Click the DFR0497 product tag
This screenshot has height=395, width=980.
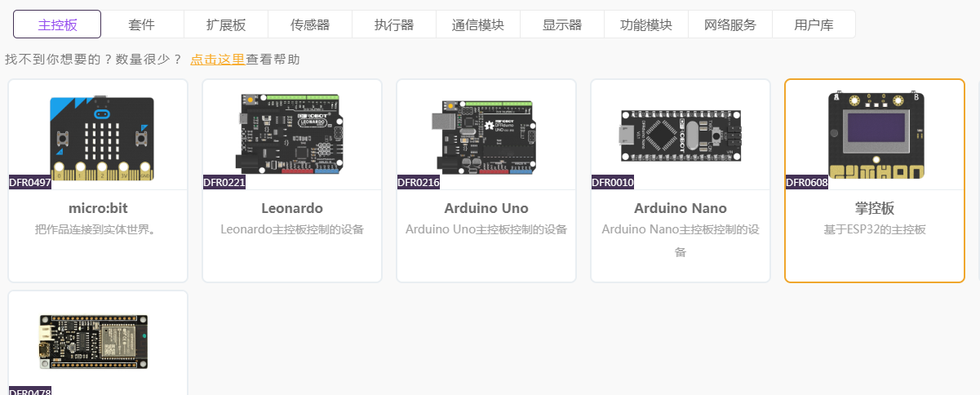point(30,183)
